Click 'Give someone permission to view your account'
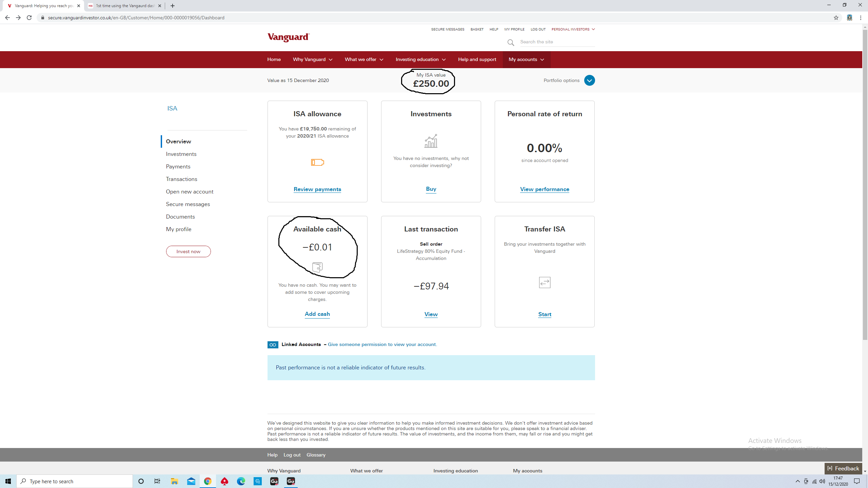The width and height of the screenshot is (868, 488). click(382, 345)
